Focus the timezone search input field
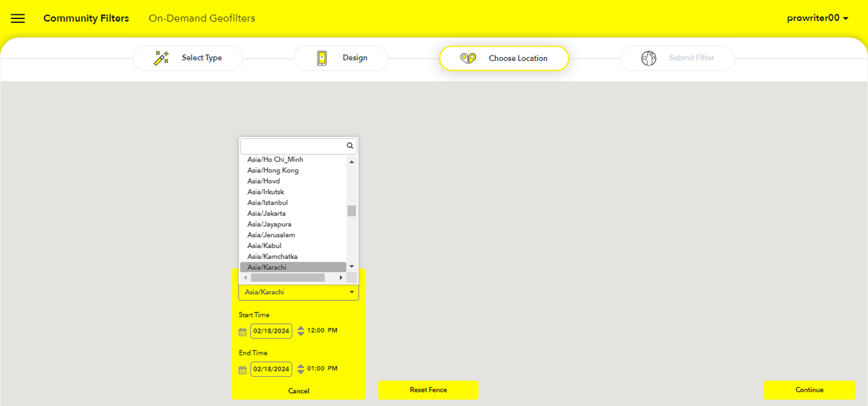This screenshot has height=406, width=868. tap(298, 146)
